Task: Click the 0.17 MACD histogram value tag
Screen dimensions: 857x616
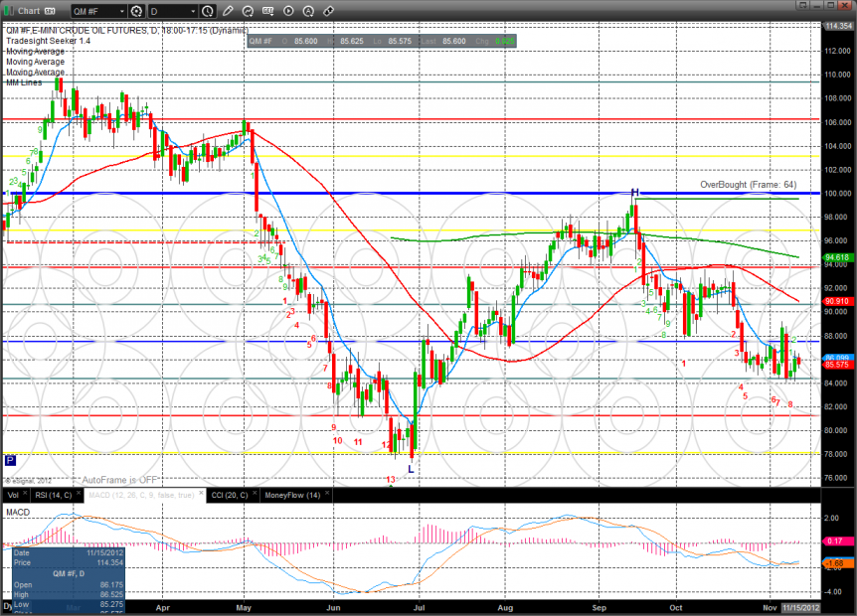Action: click(x=836, y=541)
